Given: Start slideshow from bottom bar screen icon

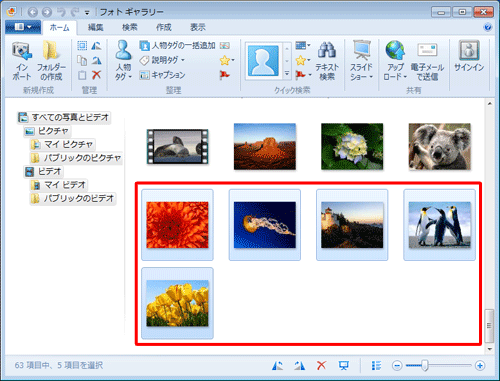Looking at the screenshot, I should click(x=344, y=366).
